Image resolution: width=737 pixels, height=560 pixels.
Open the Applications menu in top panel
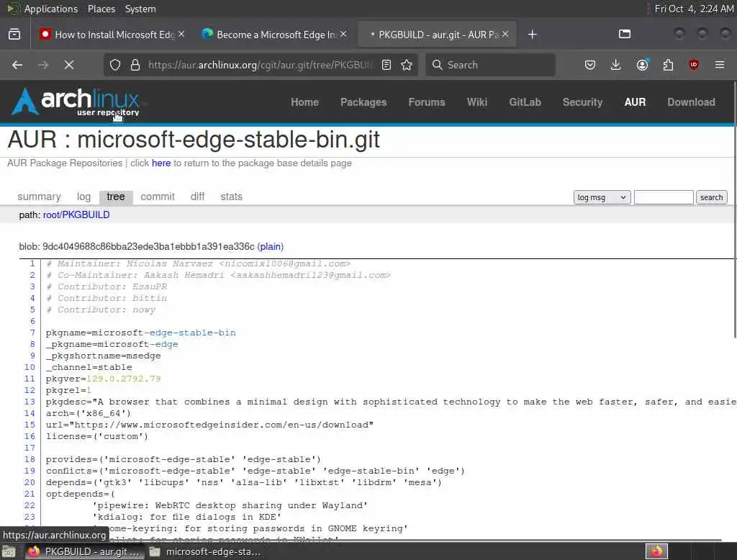51,9
